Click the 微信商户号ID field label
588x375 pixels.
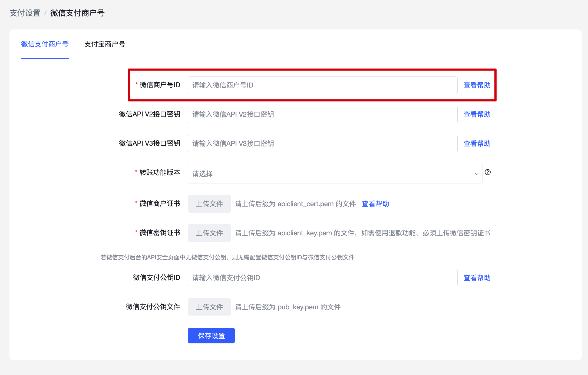tap(160, 85)
